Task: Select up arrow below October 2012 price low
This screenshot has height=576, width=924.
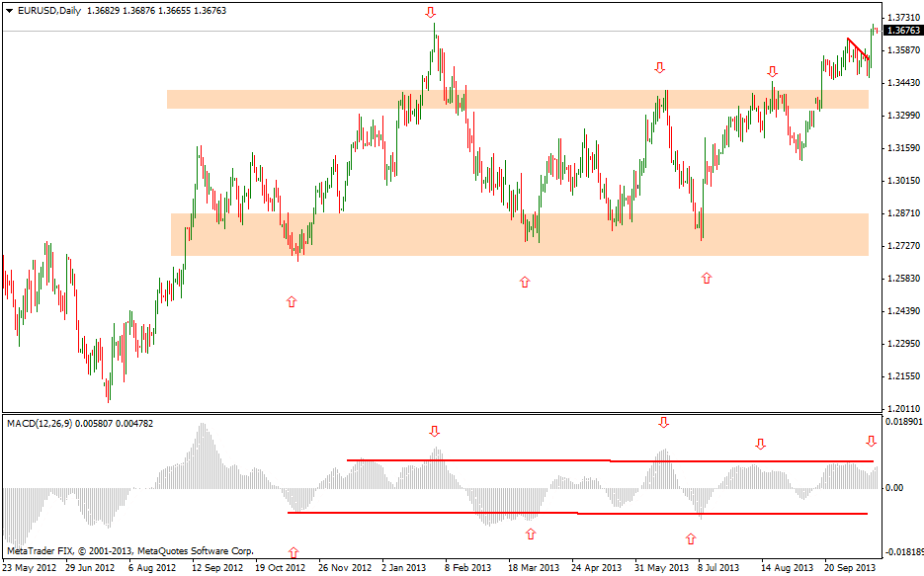Action: coord(291,301)
